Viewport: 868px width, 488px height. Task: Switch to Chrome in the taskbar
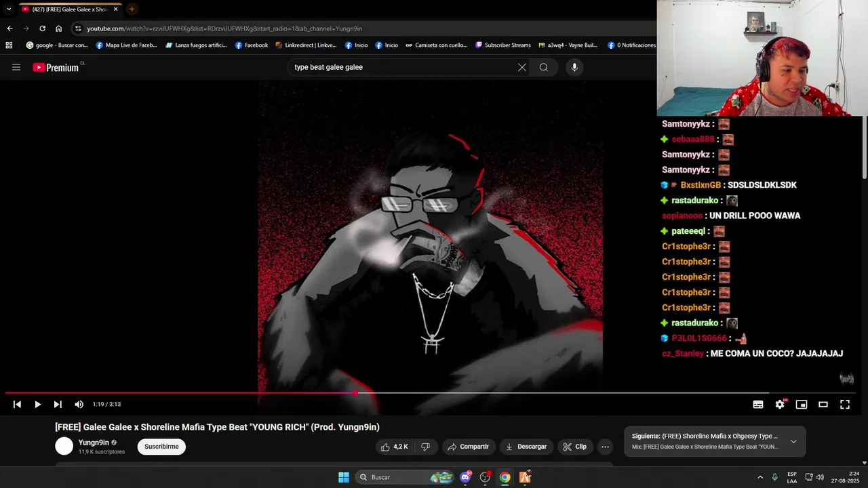[505, 477]
